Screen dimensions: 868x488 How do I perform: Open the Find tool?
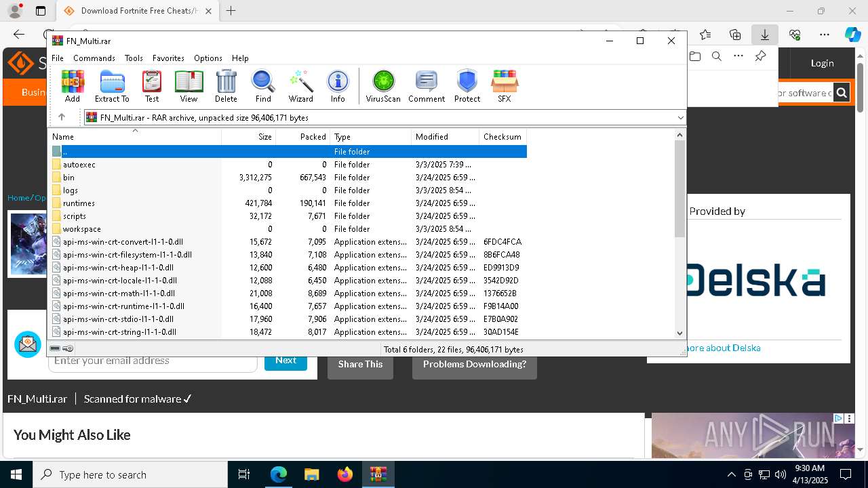263,86
